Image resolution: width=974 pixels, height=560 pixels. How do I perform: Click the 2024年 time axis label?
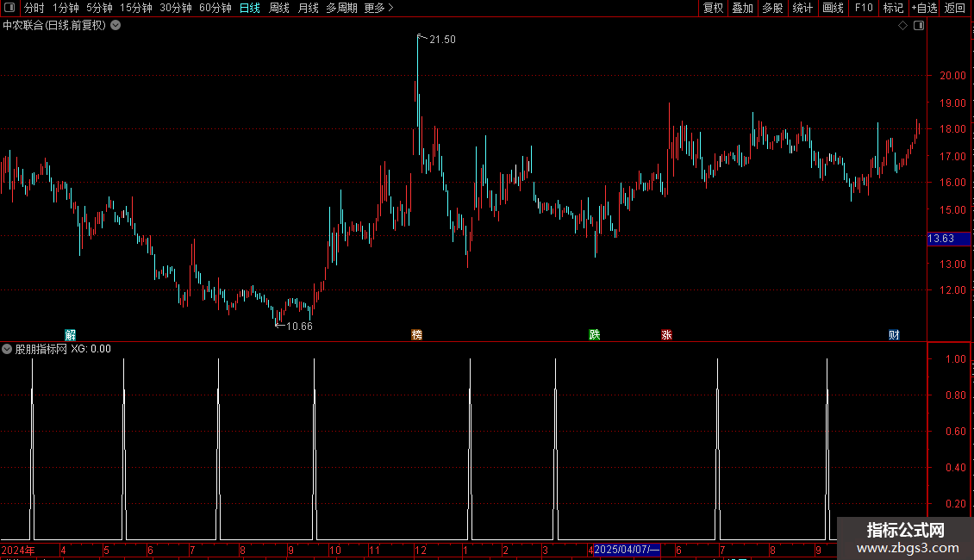point(18,550)
